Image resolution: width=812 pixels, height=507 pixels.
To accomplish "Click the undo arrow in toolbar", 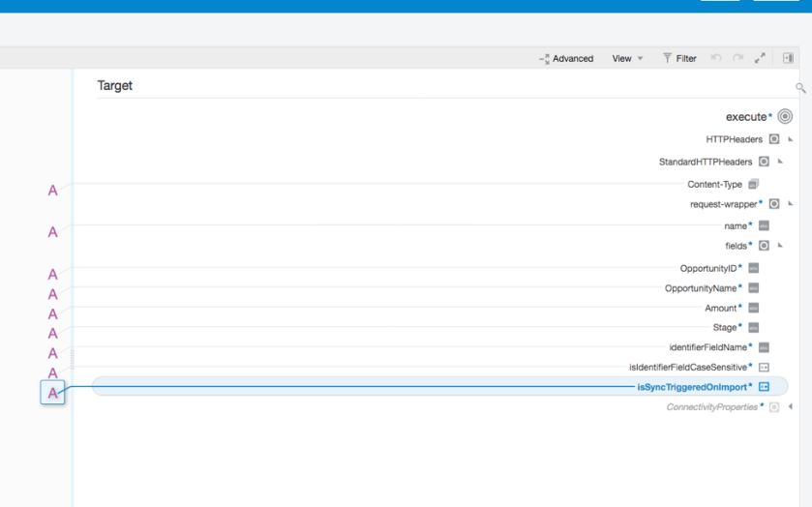I will (716, 58).
